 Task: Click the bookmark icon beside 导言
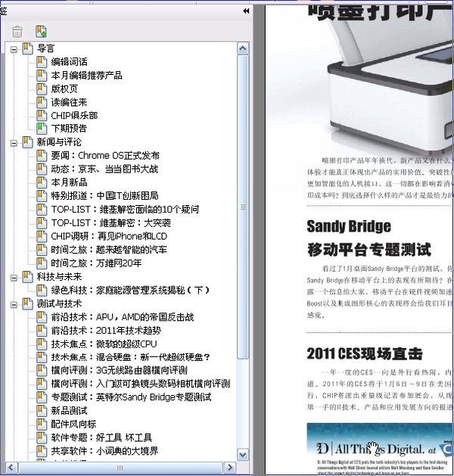(x=27, y=48)
